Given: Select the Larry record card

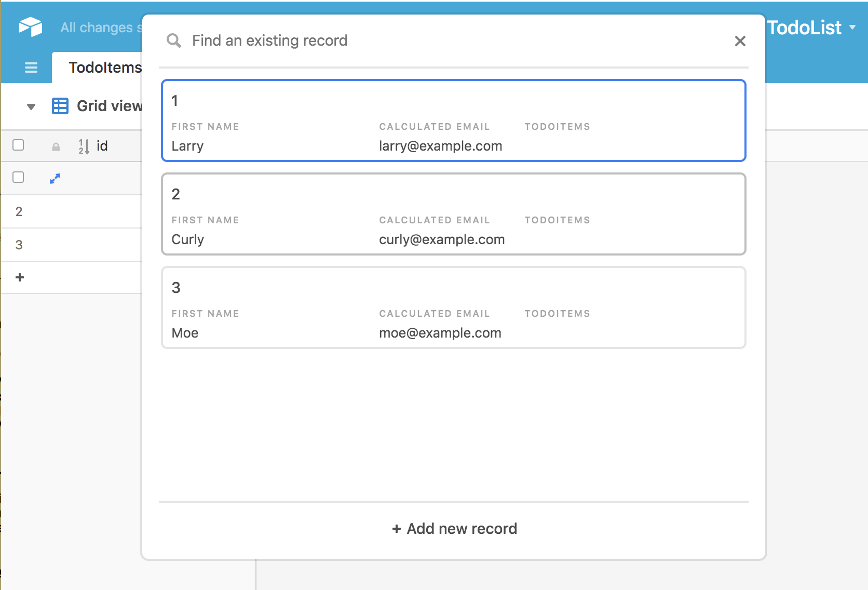Looking at the screenshot, I should 453,120.
